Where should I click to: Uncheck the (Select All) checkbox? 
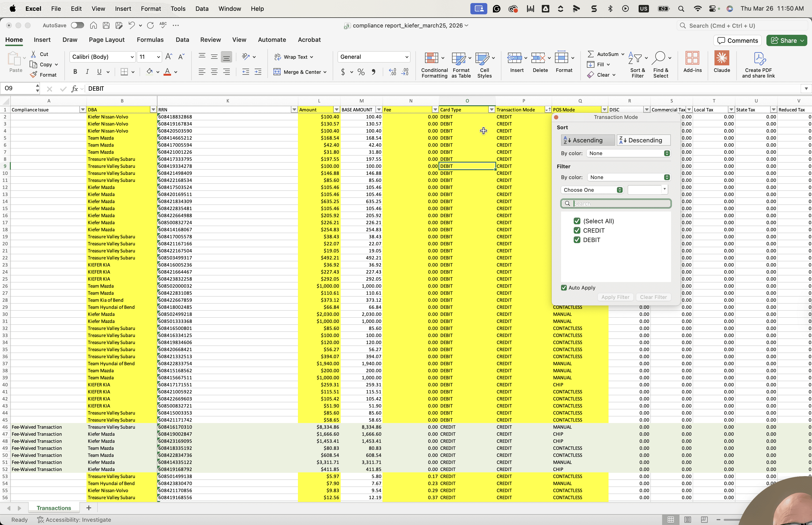(x=577, y=221)
